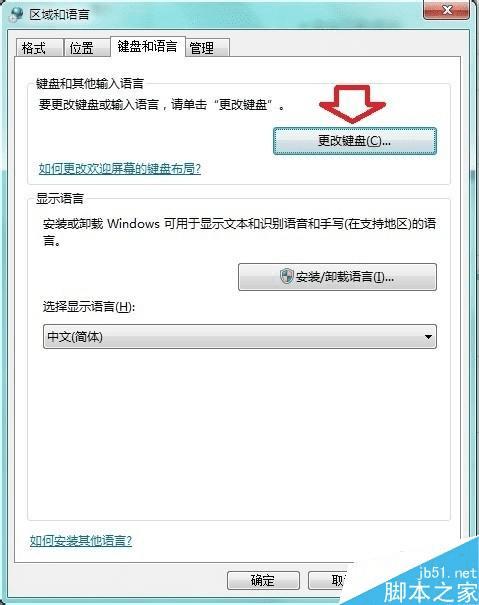Close the 区域和语言 dialog window
The width and height of the screenshot is (479, 605).
click(x=447, y=10)
